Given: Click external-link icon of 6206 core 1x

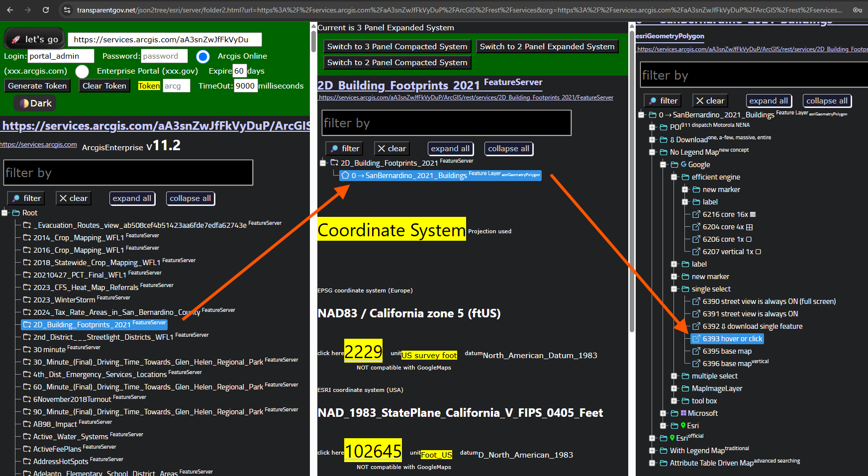Looking at the screenshot, I should point(696,239).
